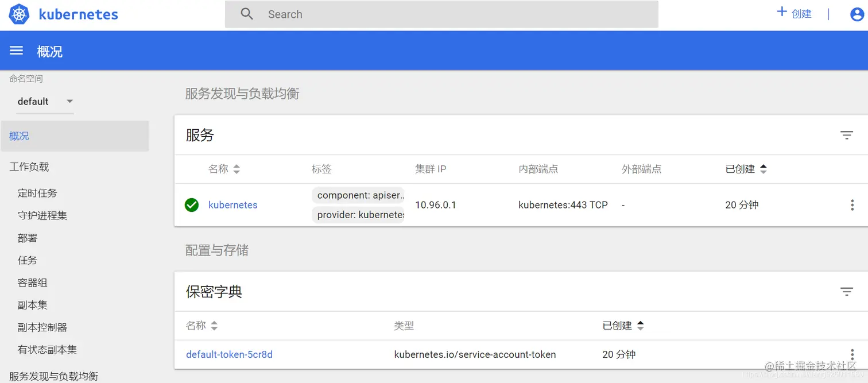Open filter icon in 保密字典 card
The height and width of the screenshot is (383, 868).
[x=847, y=292]
